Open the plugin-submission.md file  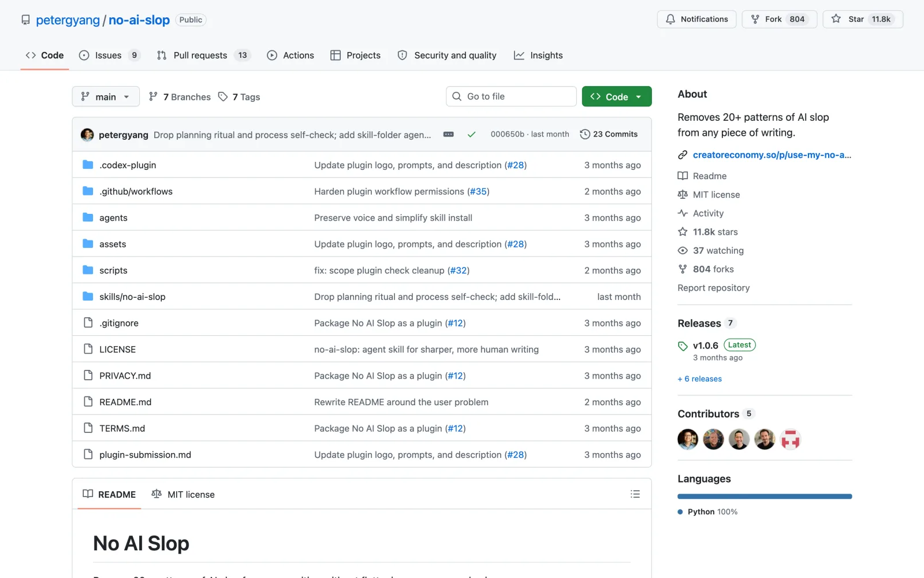coord(145,455)
